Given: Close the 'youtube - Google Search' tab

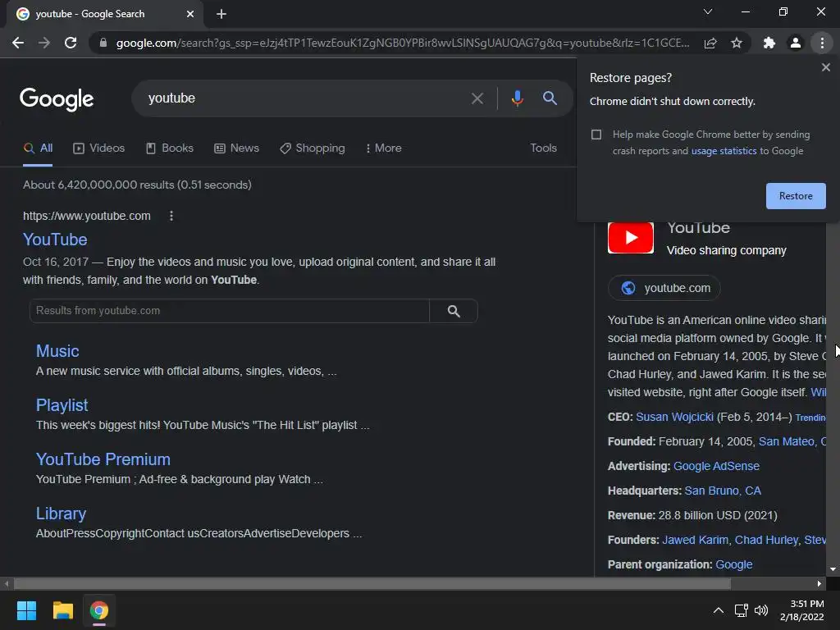Looking at the screenshot, I should pos(190,14).
